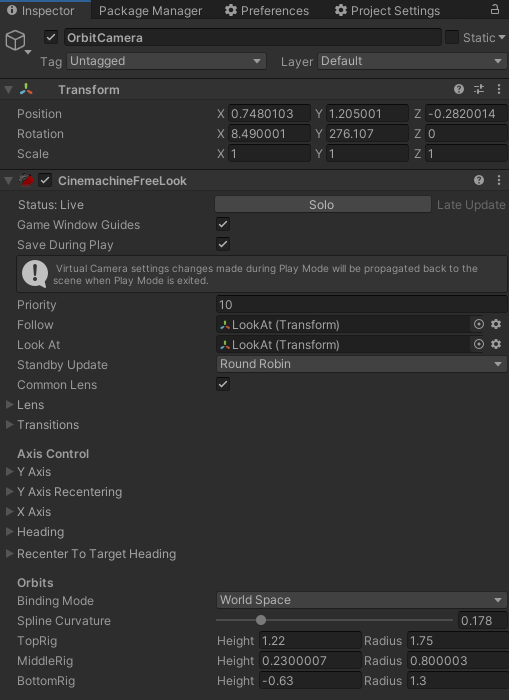Image resolution: width=509 pixels, height=700 pixels.
Task: Click the Rotation X field
Action: [x=269, y=133]
